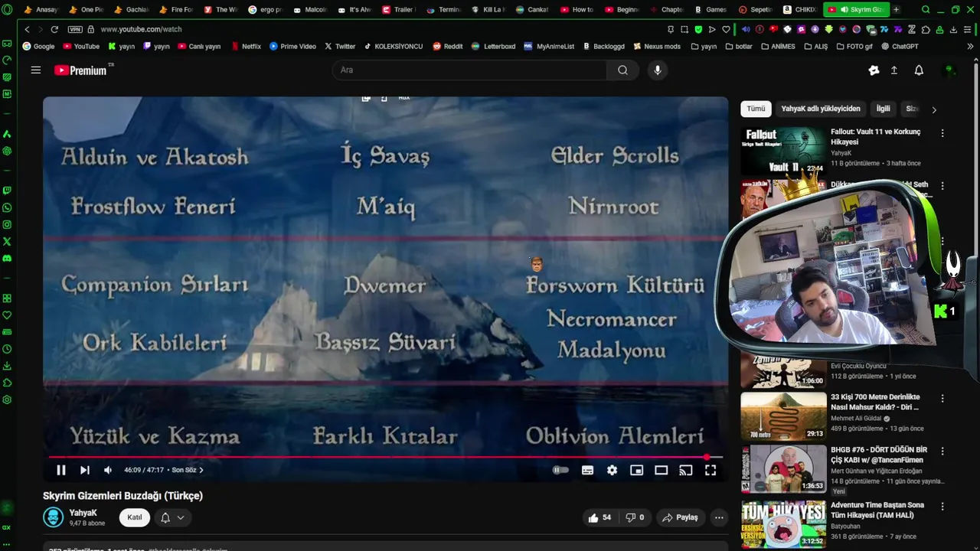Dislike the Skyrim video

tap(635, 517)
